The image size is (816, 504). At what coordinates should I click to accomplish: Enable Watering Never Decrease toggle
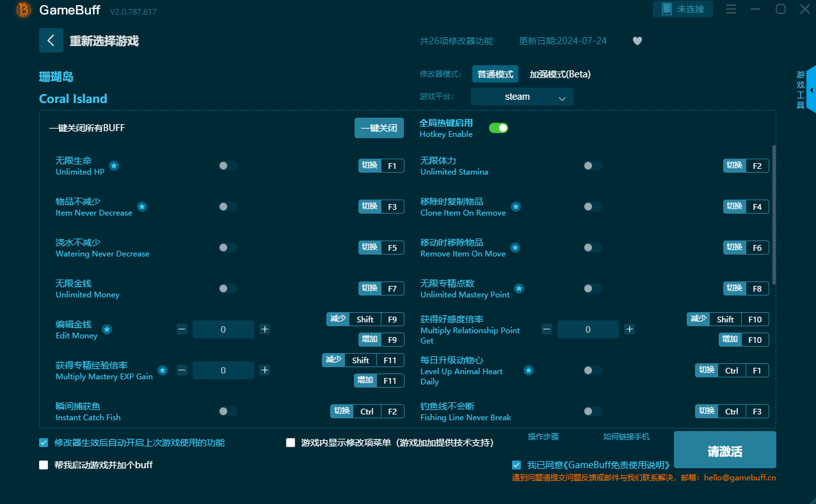(227, 248)
